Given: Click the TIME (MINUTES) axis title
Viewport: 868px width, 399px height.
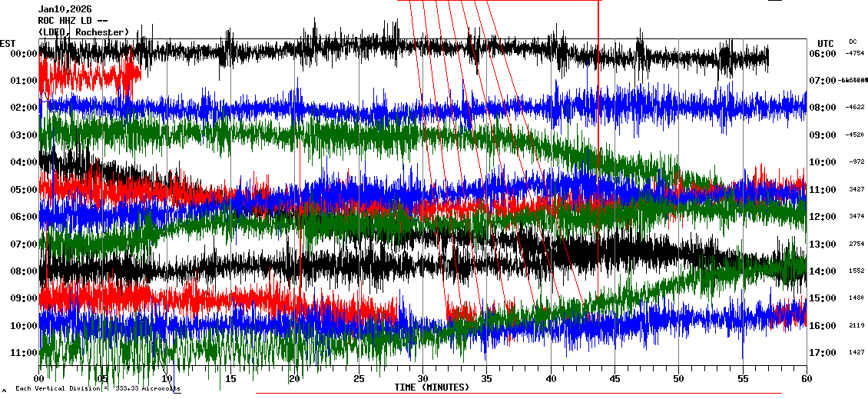Looking at the screenshot, I should point(432,387).
